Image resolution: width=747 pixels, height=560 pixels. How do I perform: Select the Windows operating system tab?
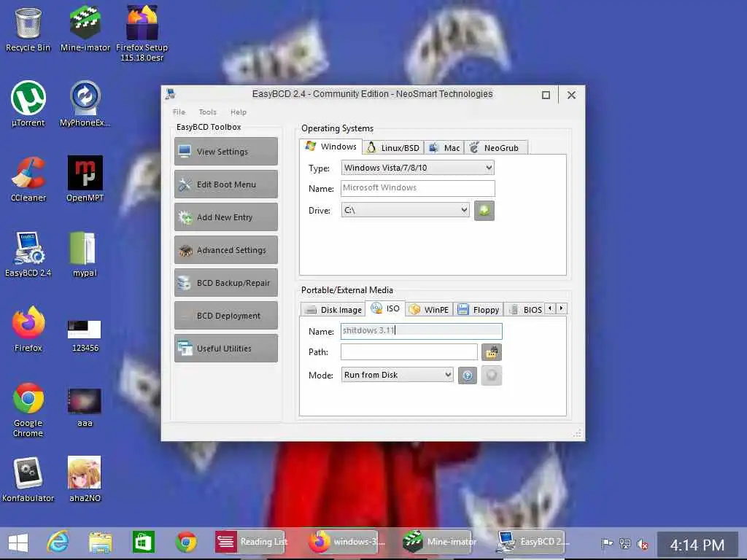[x=331, y=146]
